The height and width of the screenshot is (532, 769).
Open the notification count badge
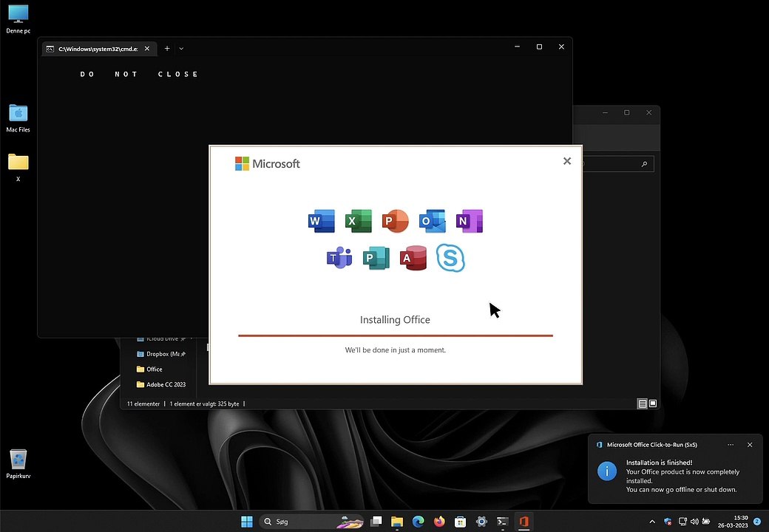click(x=756, y=522)
